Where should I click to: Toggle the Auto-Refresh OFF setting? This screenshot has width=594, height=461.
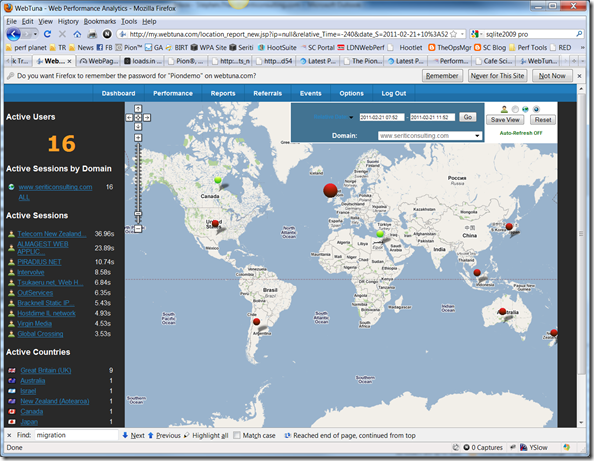(x=521, y=133)
